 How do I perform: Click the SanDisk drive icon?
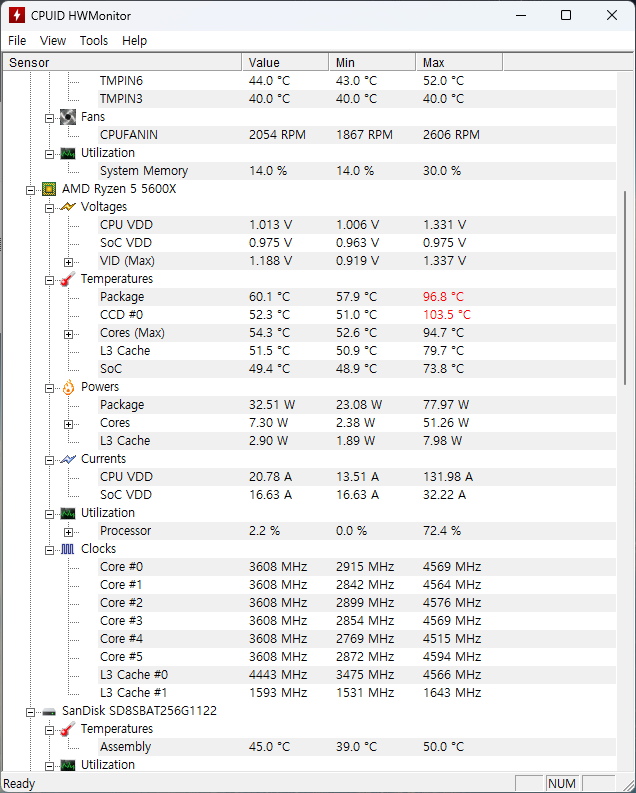tap(49, 711)
